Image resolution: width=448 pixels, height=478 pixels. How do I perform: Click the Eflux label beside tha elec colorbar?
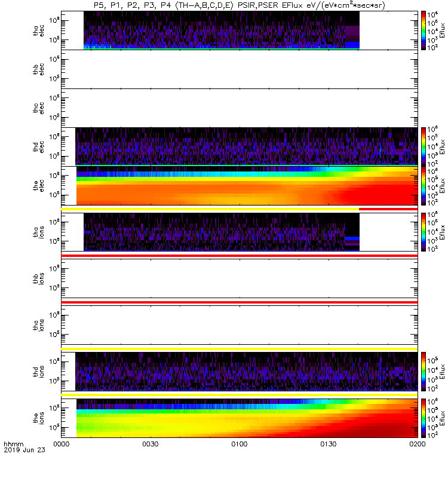(x=442, y=30)
